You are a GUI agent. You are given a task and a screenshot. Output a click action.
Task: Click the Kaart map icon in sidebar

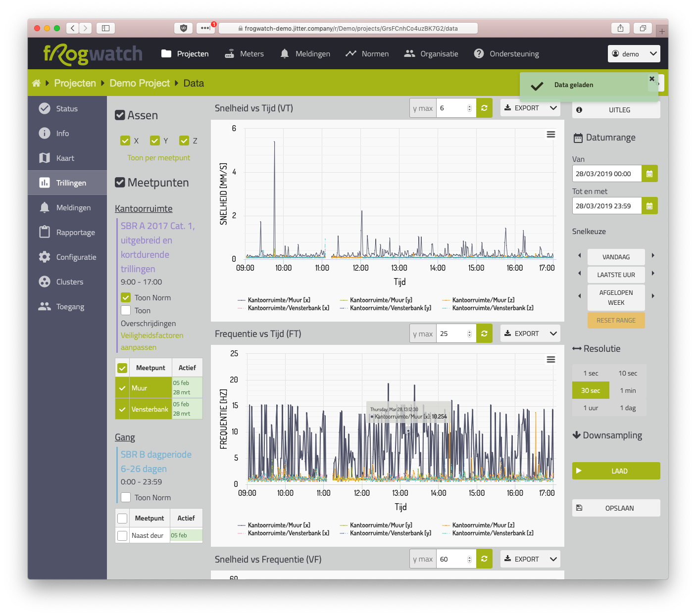pyautogui.click(x=45, y=158)
